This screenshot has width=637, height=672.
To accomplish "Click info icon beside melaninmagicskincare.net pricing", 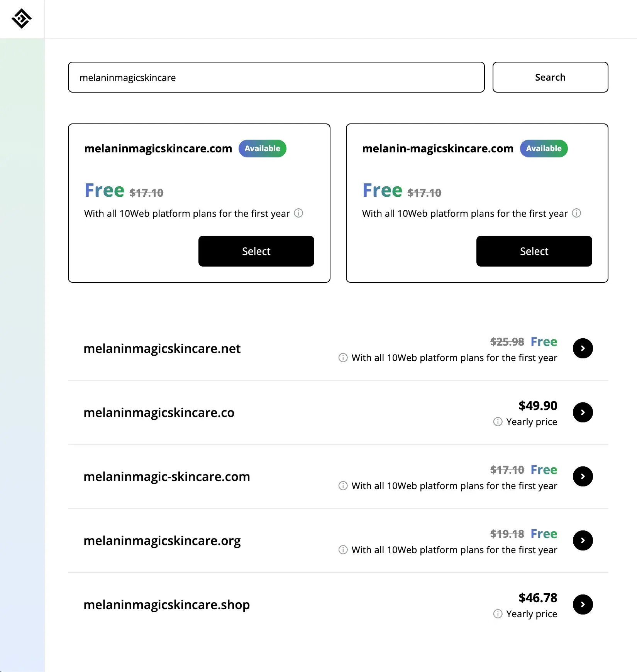I will tap(343, 358).
